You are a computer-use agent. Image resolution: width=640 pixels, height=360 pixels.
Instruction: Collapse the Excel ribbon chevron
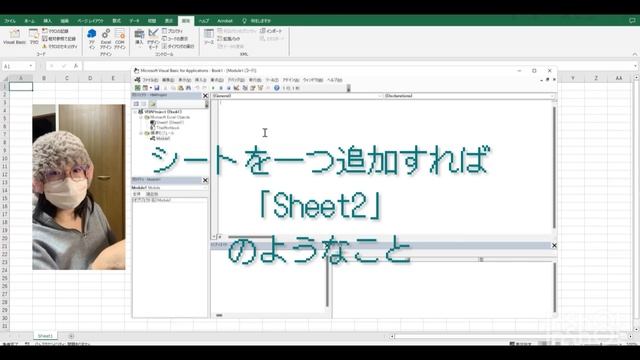coord(635,54)
